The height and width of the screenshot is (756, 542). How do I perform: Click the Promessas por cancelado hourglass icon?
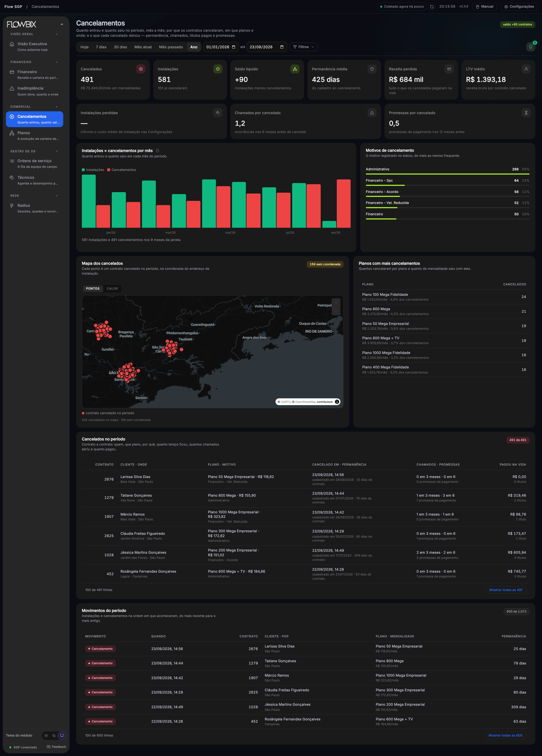(x=526, y=113)
